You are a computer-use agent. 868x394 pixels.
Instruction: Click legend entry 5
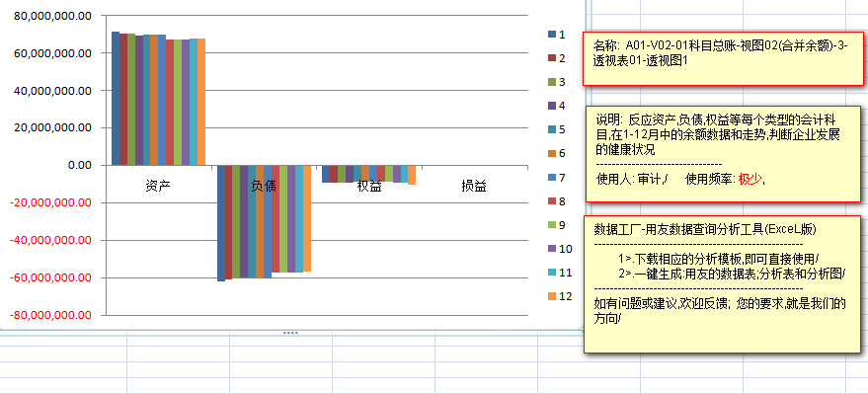[556, 129]
